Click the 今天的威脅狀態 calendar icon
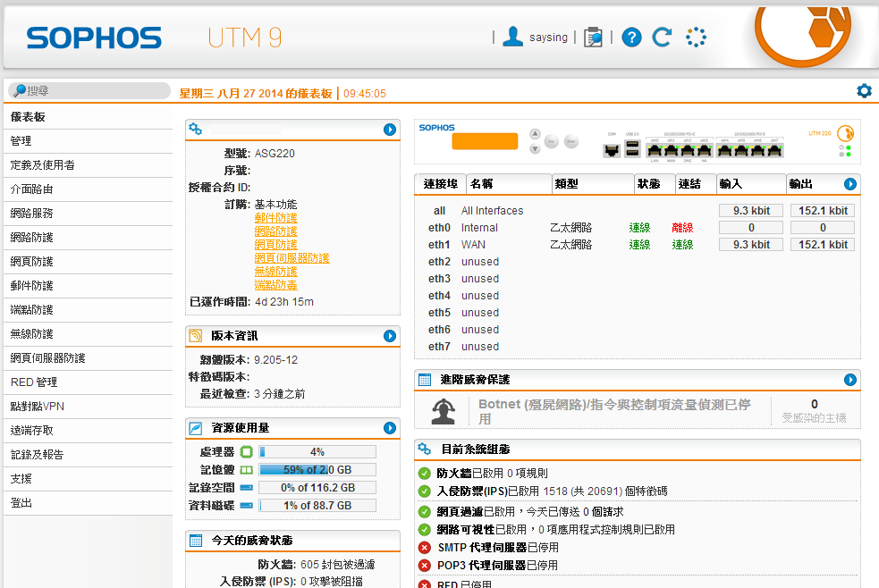 click(196, 541)
